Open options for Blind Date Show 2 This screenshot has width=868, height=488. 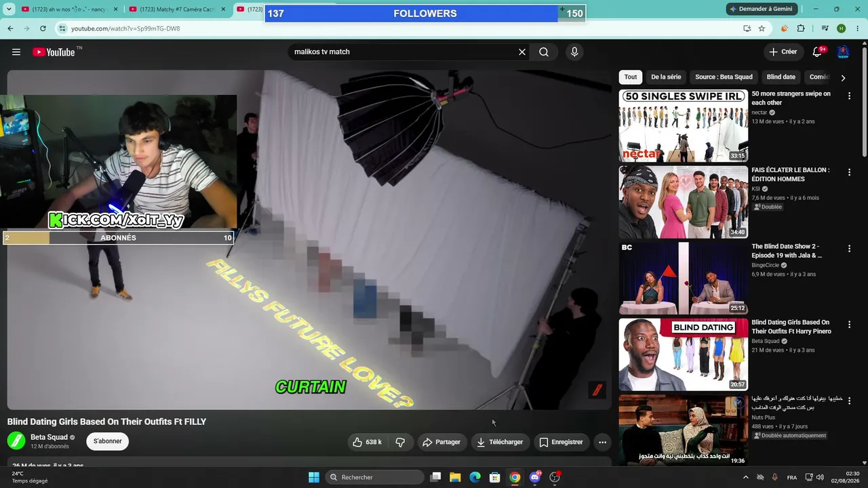[849, 249]
